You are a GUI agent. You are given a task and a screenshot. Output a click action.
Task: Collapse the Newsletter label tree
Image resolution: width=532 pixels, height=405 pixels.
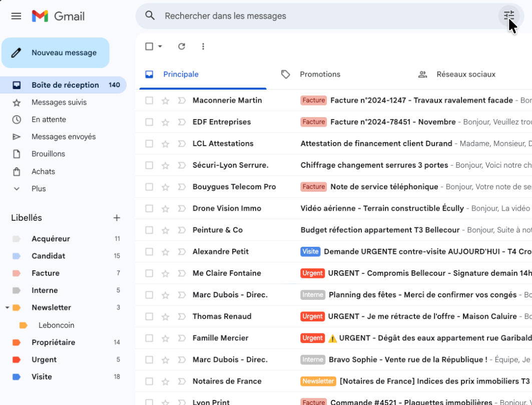[7, 308]
